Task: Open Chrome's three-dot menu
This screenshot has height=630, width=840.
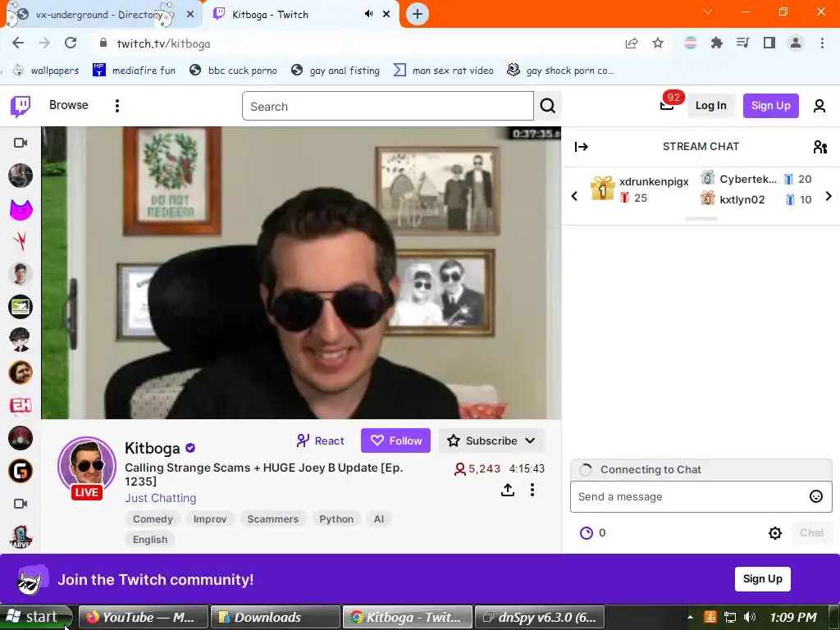Action: click(822, 43)
